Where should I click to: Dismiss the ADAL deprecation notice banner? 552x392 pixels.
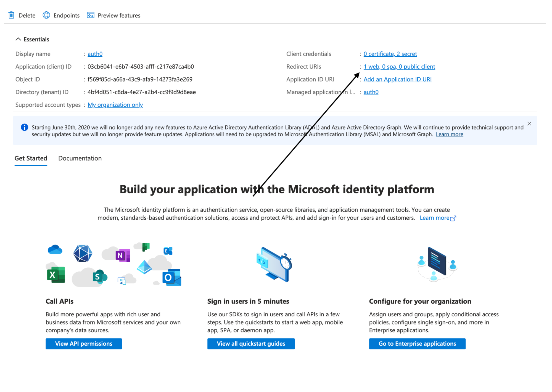(529, 124)
